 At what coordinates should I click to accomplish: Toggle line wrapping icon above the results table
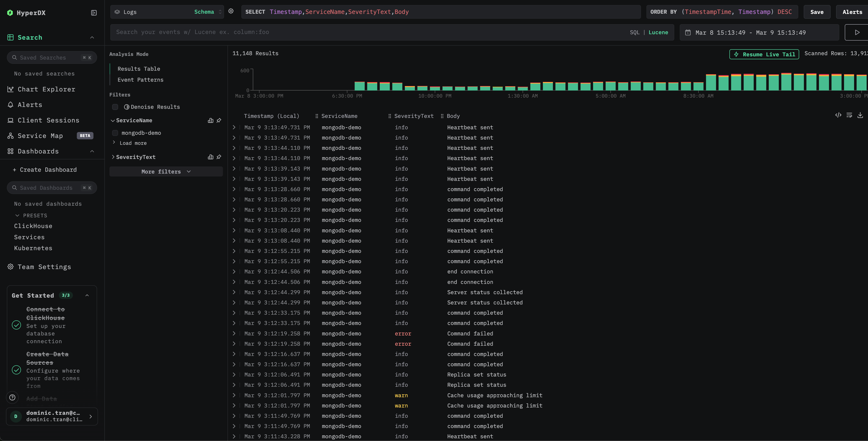point(850,115)
